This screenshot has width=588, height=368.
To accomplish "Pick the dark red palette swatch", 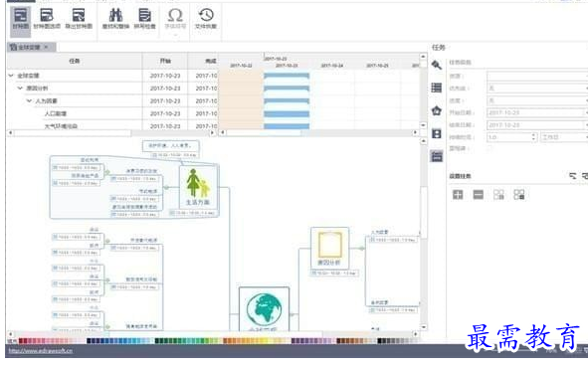I will [x=21, y=340].
